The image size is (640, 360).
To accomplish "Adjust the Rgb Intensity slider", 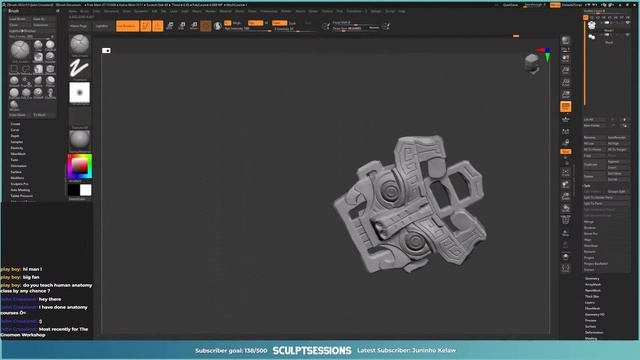I will click(247, 29).
